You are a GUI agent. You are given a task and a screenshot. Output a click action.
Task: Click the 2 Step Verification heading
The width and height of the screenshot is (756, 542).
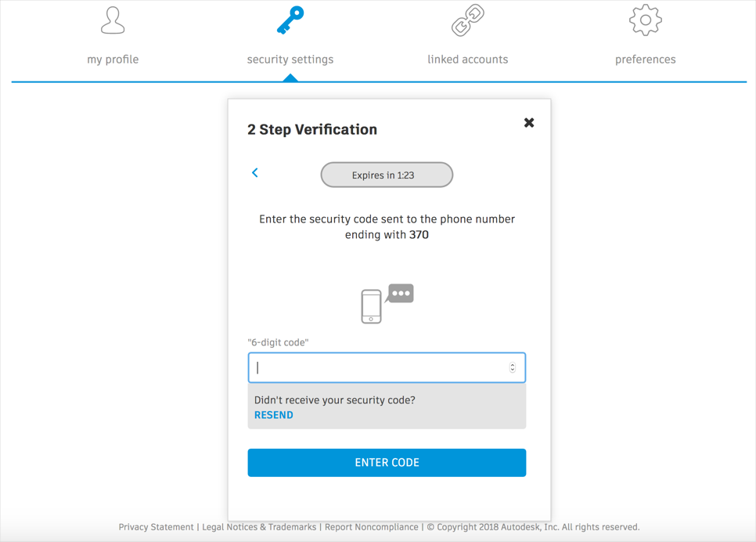click(x=312, y=130)
